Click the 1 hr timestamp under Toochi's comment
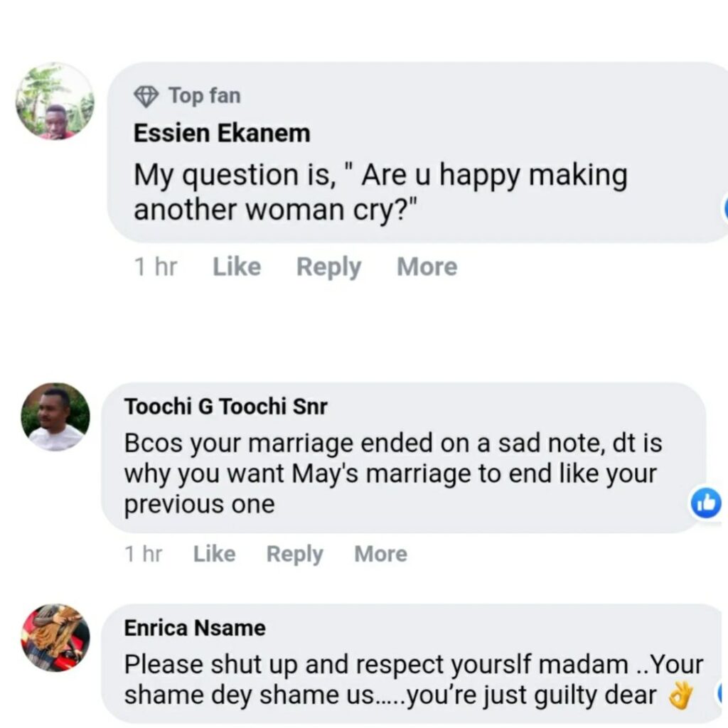 tap(144, 554)
